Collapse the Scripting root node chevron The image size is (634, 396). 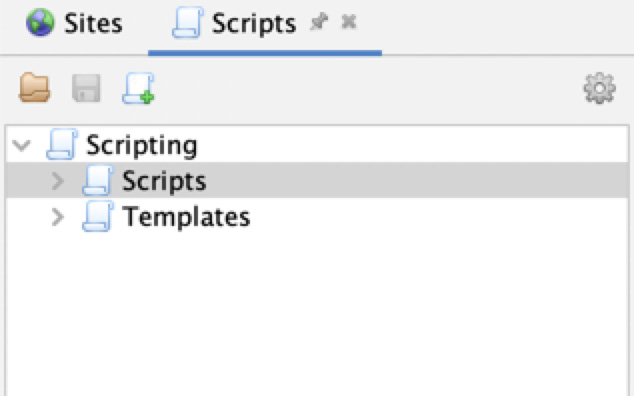pos(21,145)
